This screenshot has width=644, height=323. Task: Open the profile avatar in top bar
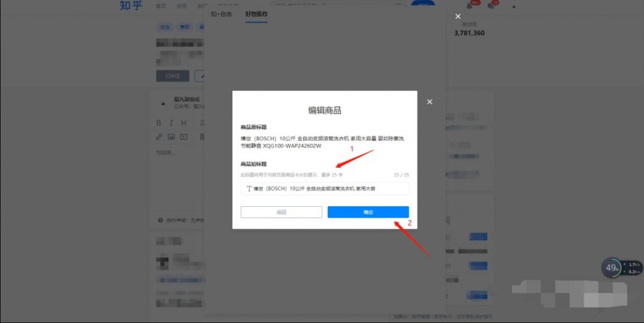tap(514, 6)
